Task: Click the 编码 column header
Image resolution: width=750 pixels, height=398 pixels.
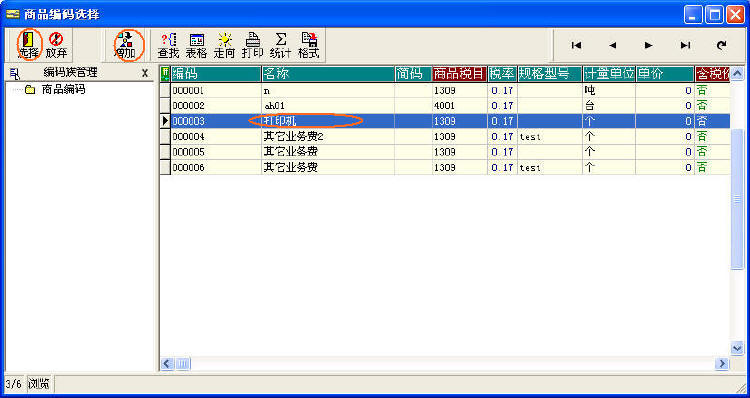Action: pos(216,74)
